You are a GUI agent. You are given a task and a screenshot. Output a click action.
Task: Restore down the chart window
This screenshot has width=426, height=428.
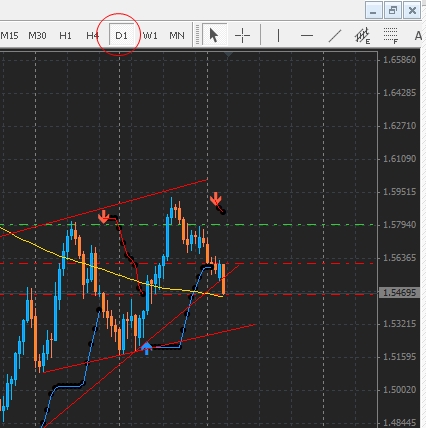coord(393,11)
